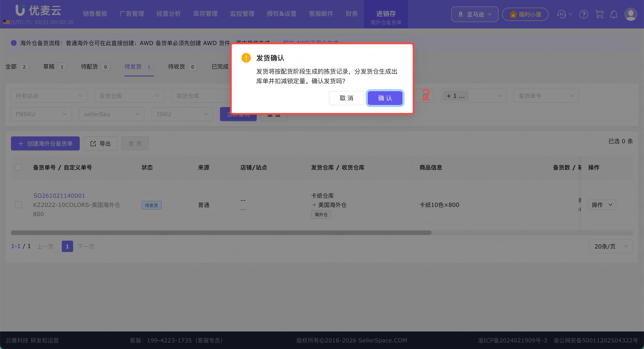Expand the 所有站点 site dropdown
This screenshot has height=349, width=644.
tap(49, 96)
